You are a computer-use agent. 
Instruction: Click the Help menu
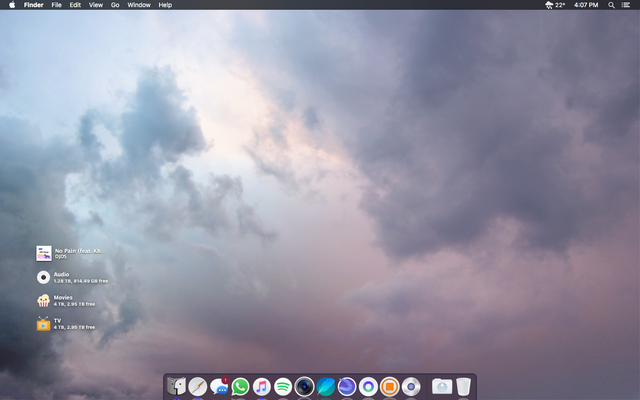click(165, 5)
